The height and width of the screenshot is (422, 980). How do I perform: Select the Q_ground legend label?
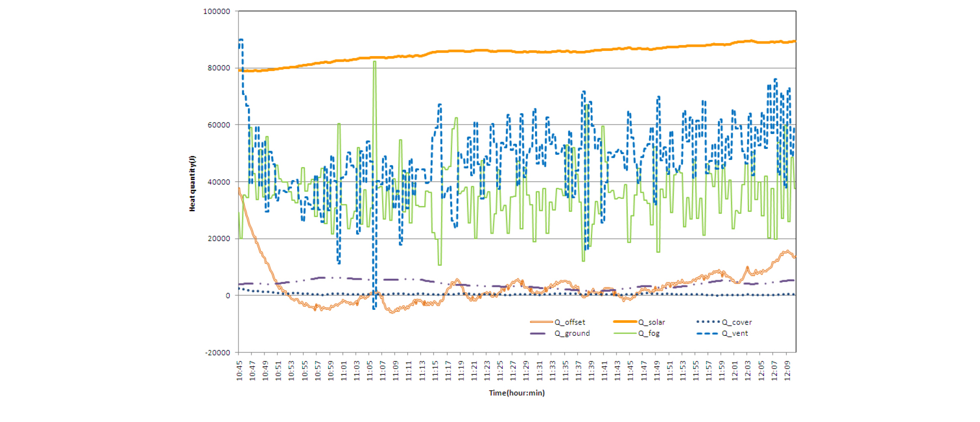coord(572,333)
